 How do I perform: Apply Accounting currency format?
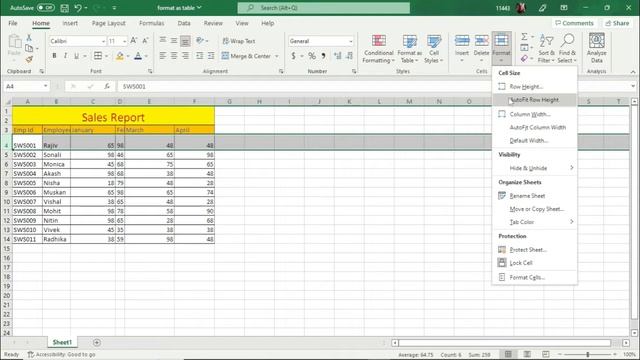click(293, 56)
